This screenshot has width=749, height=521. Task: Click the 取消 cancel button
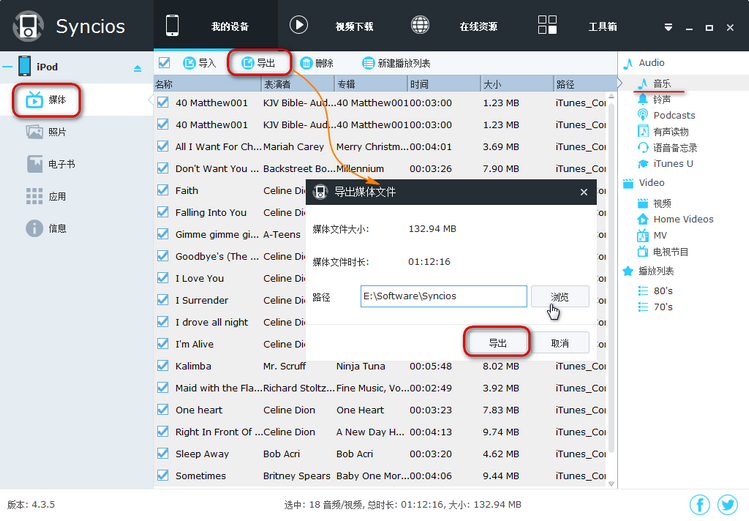tap(560, 343)
